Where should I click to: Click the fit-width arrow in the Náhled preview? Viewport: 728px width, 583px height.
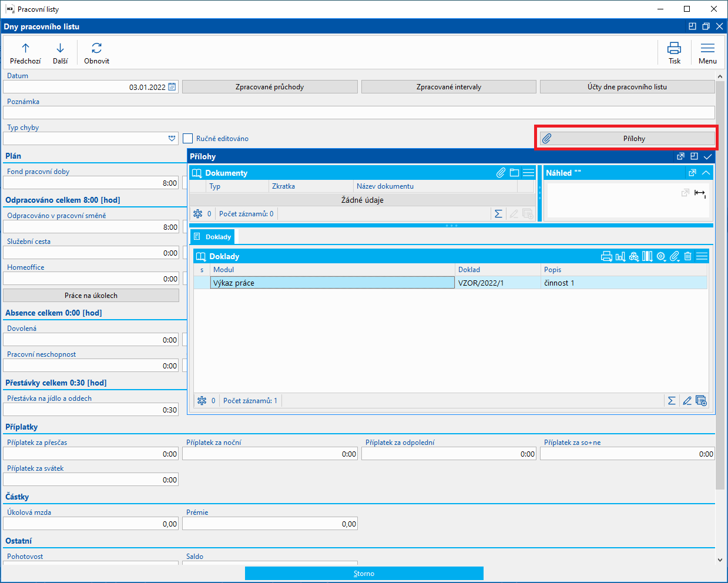[x=700, y=193]
